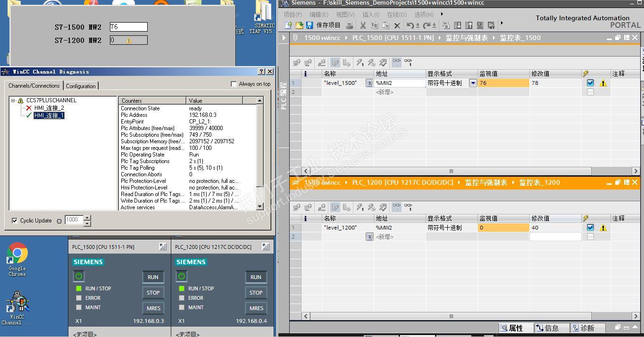
Task: Open WinCC Channel Diagnosis desktop shortcut
Action: click(x=17, y=308)
